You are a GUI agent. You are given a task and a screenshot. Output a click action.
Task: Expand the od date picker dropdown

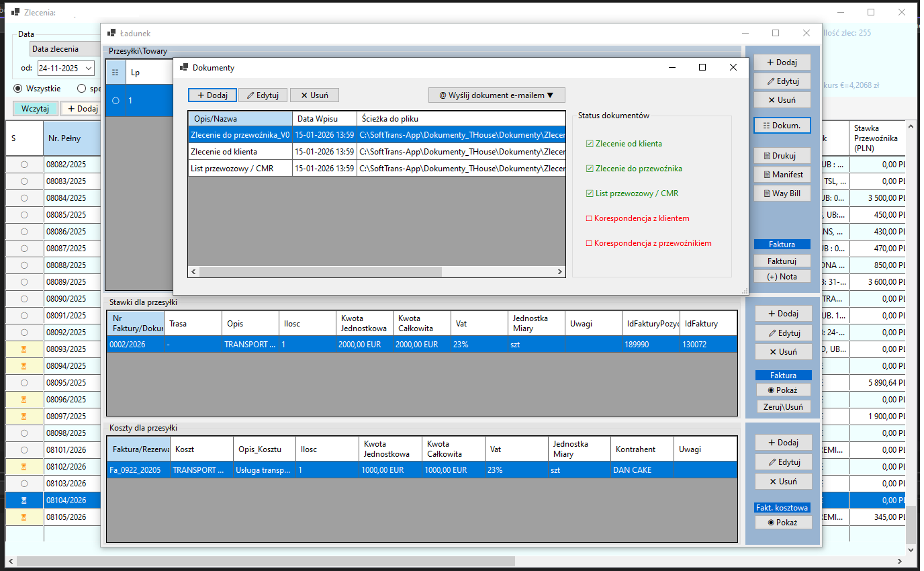tap(89, 68)
